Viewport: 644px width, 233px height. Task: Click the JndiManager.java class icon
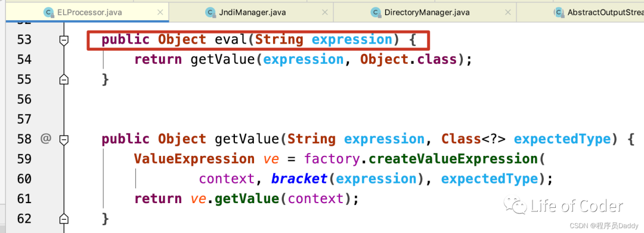pos(211,13)
